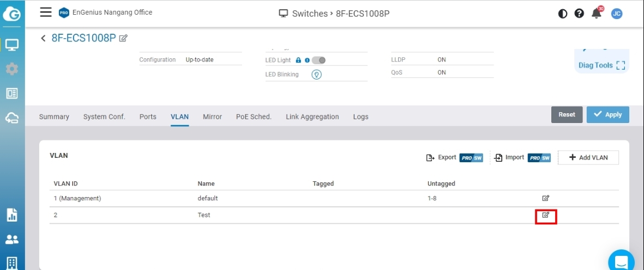The width and height of the screenshot is (644, 270).
Task: Click Export VLAN configuration
Action: coord(441,157)
